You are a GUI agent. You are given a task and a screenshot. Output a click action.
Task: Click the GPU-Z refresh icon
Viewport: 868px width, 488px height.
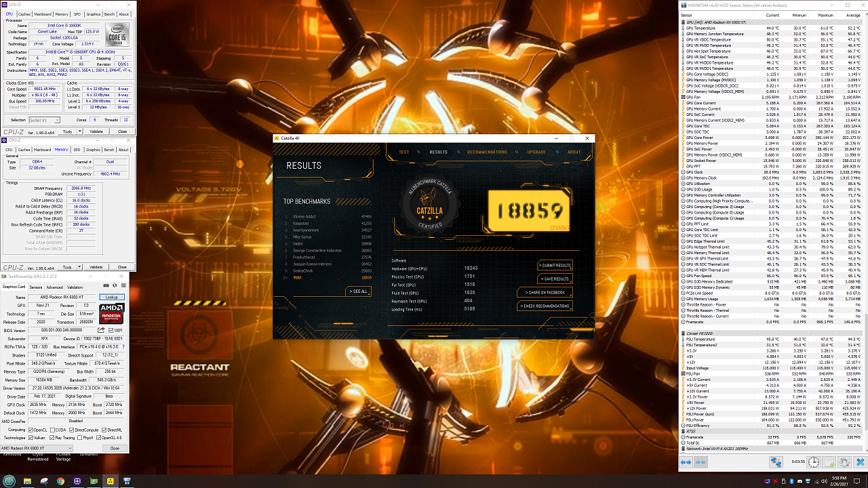coord(115,285)
